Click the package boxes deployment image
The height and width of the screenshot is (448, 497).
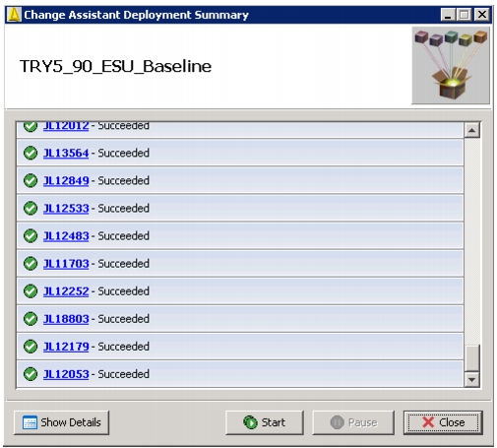click(451, 65)
